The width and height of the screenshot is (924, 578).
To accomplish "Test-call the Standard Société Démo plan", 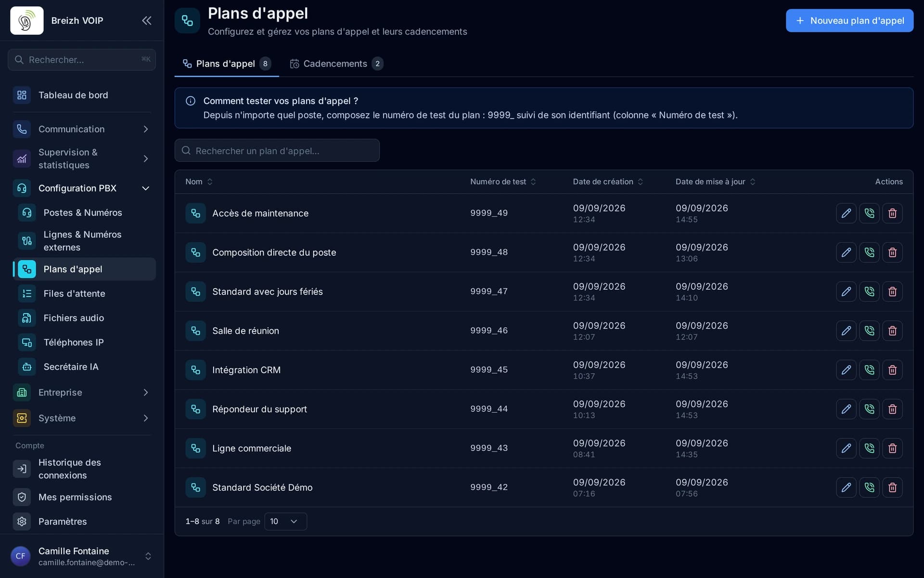I will click(x=869, y=487).
